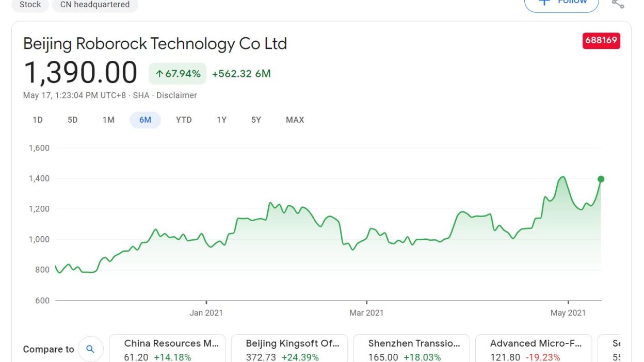Click the Compare to label

tap(49, 350)
